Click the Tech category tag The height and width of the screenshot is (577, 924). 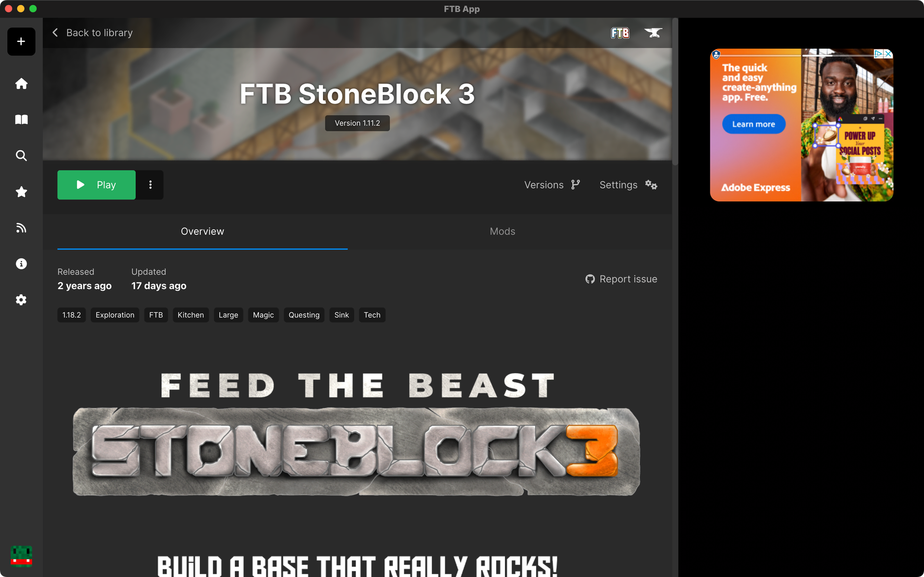tap(372, 314)
